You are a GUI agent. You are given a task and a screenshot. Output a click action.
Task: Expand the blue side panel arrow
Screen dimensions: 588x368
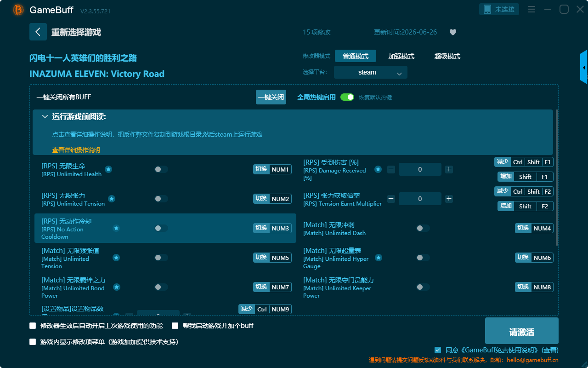click(x=584, y=67)
